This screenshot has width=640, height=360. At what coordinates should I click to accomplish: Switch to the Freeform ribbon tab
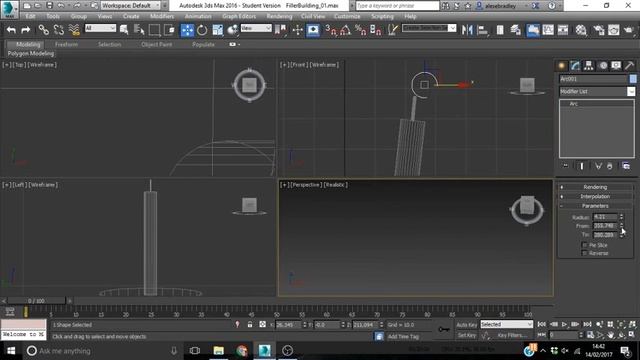66,44
